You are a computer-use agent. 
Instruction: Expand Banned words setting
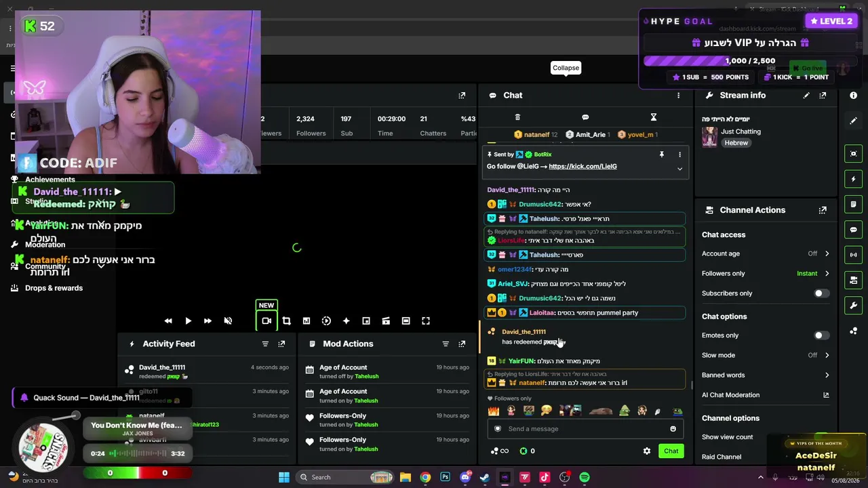tap(827, 375)
